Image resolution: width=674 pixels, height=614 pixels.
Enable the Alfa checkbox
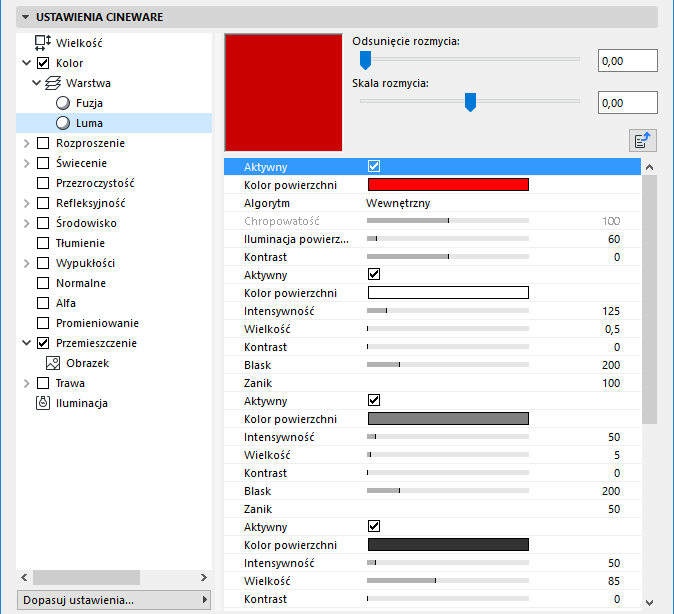click(43, 303)
